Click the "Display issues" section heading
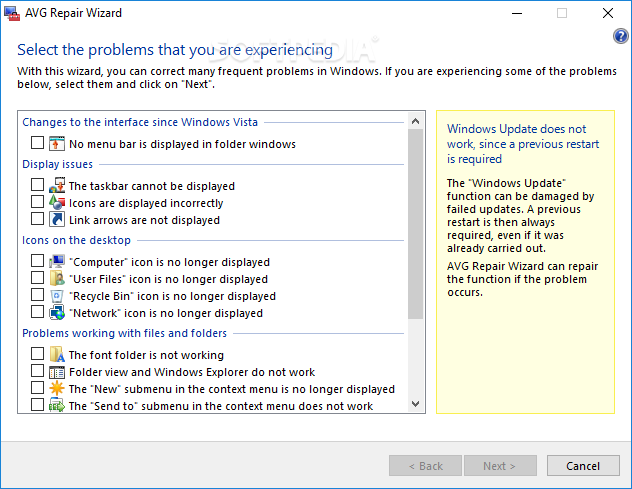The height and width of the screenshot is (489, 632). pos(57,164)
